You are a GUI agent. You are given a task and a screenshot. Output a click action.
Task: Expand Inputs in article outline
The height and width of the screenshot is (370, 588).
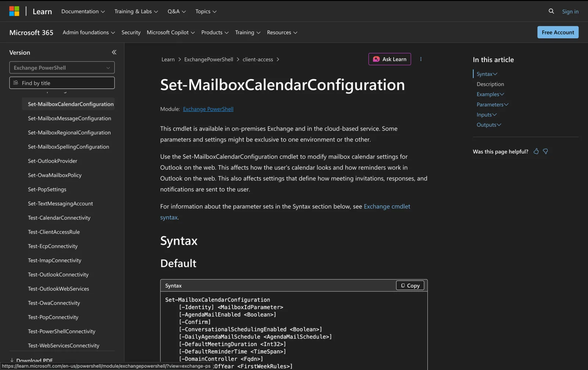tap(487, 115)
